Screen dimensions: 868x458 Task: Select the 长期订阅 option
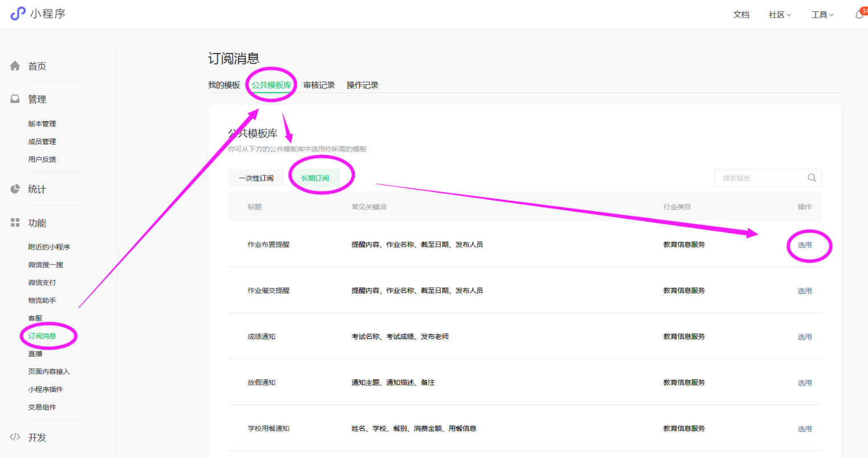(315, 178)
